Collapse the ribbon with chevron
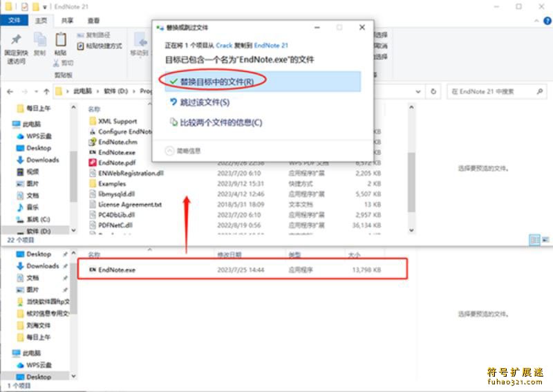Viewport: 553px width, 392px height. coord(536,21)
